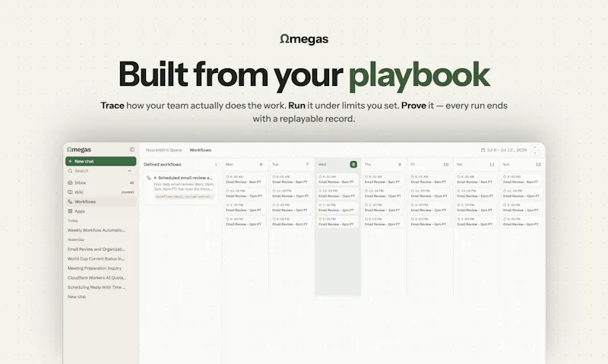Open Tuesday's Email Review - 6pm PT event
The width and height of the screenshot is (608, 364).
tap(291, 222)
